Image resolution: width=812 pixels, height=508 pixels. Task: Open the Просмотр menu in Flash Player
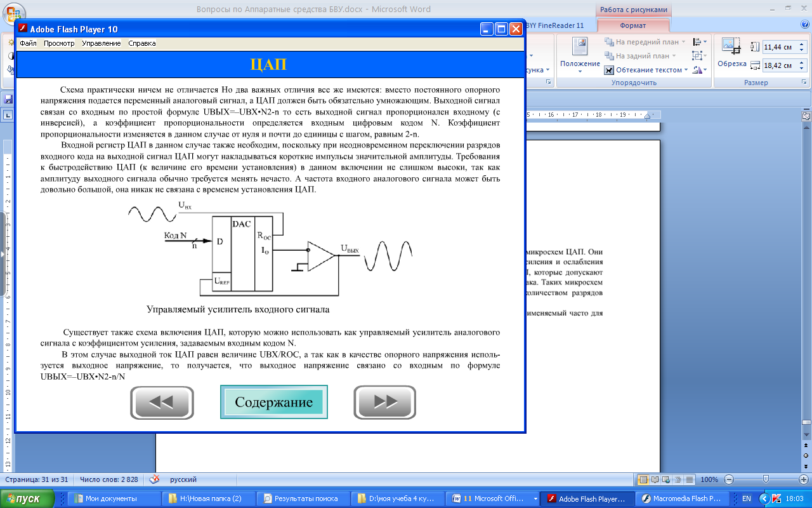click(x=59, y=44)
